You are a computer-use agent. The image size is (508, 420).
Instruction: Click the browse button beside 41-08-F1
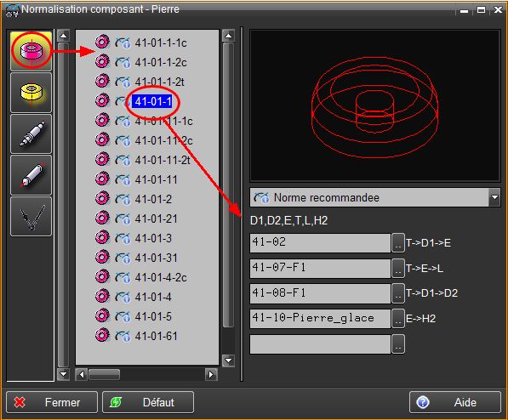[x=398, y=293]
